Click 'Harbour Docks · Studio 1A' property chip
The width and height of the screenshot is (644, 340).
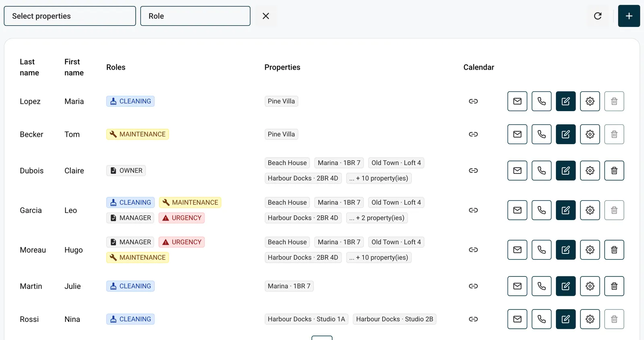click(x=306, y=319)
